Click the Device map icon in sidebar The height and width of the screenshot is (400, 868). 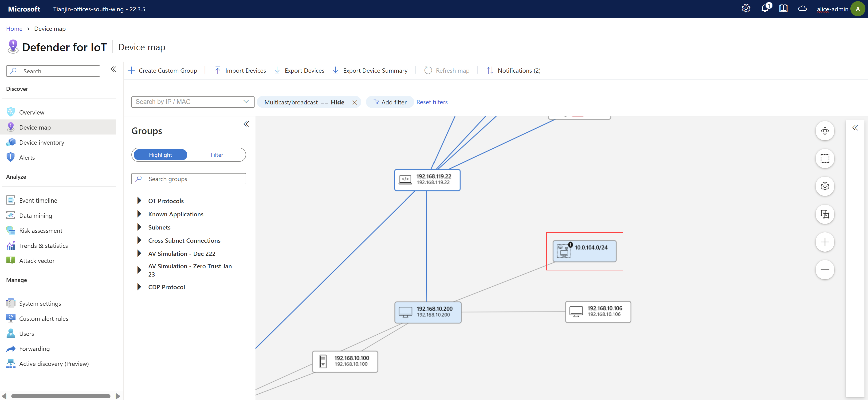[x=11, y=127]
